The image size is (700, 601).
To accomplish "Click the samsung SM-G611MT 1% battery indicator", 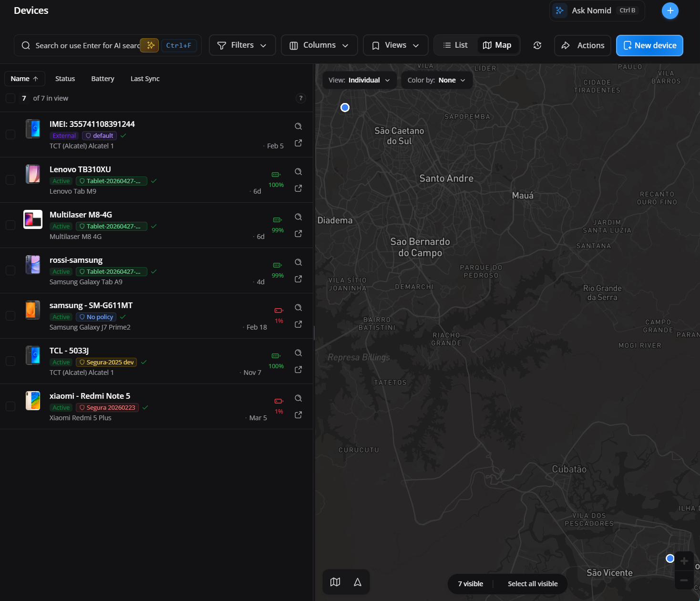I will [x=279, y=316].
